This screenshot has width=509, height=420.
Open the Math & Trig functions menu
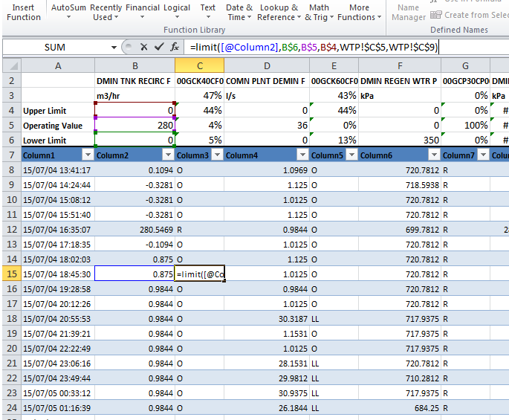point(320,12)
